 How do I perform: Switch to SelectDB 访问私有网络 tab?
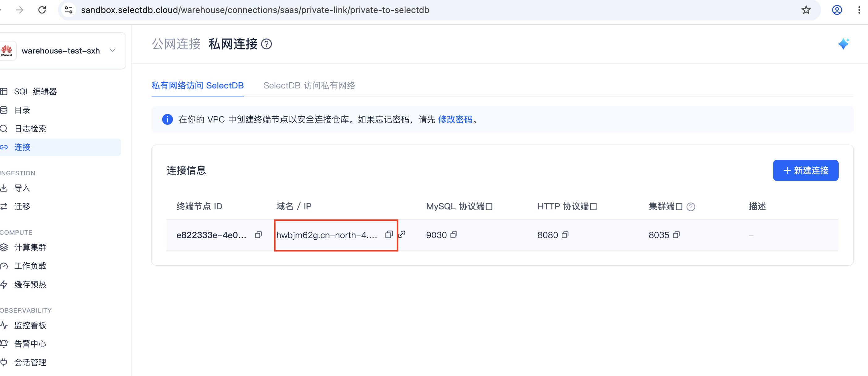click(309, 86)
